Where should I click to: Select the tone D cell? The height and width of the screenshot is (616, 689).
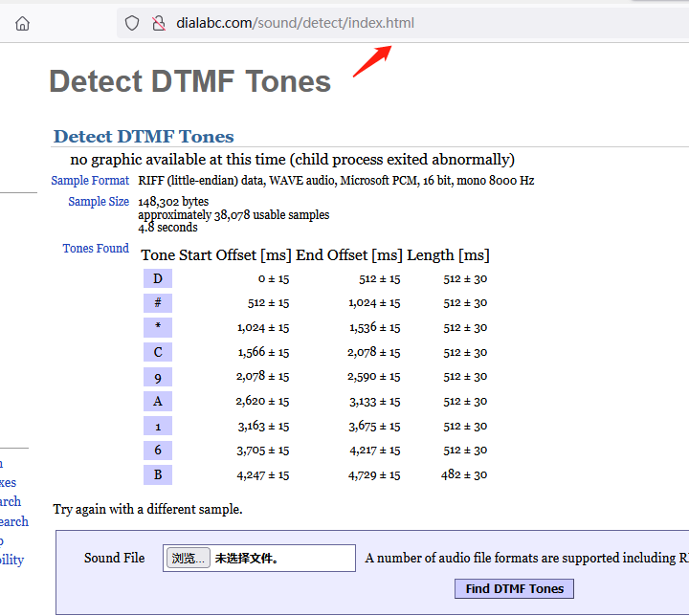point(158,278)
